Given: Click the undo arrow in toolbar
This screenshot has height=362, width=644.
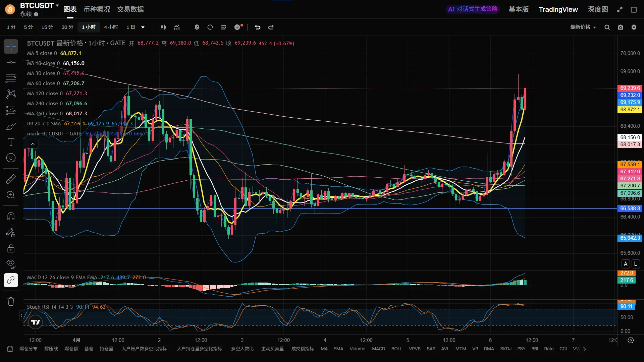Looking at the screenshot, I should (258, 27).
